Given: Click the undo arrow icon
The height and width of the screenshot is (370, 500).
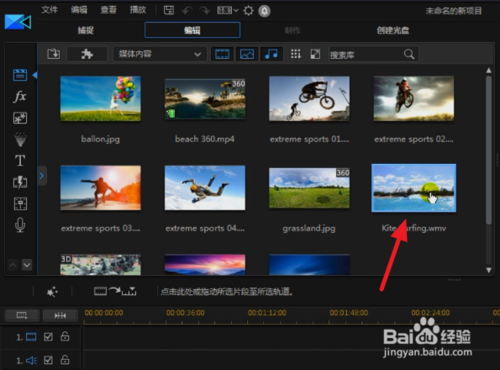Looking at the screenshot, I should point(187,11).
